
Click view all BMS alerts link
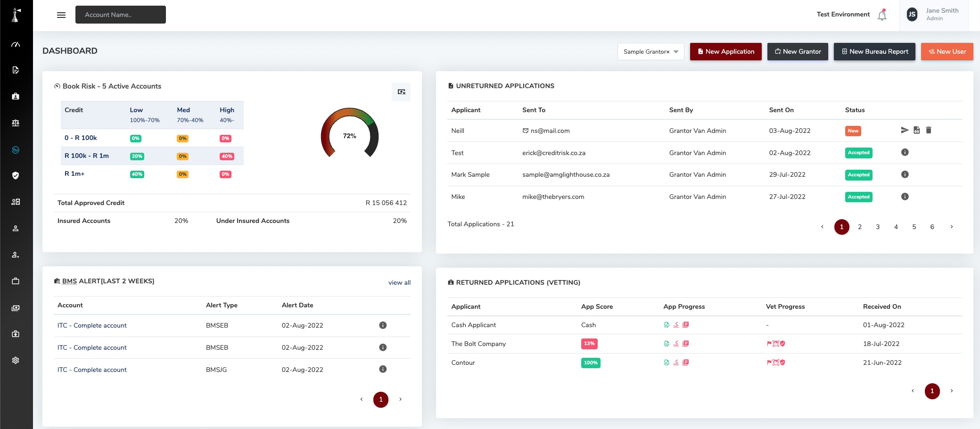(399, 282)
